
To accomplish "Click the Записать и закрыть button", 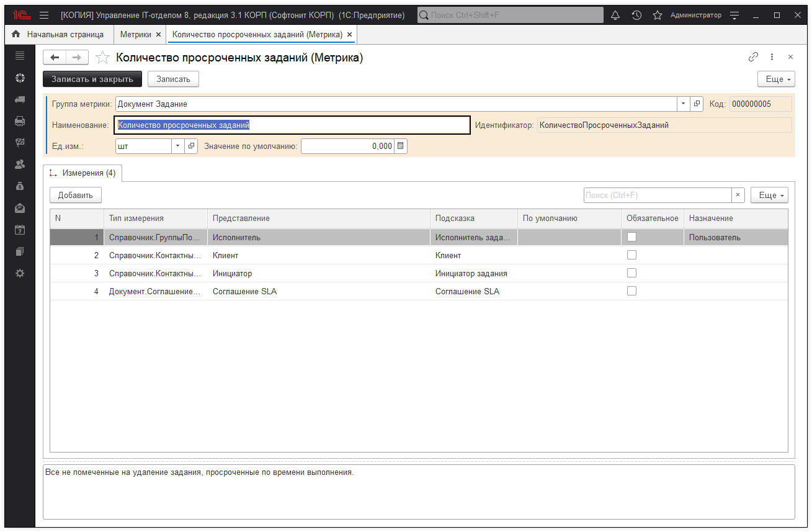I will click(x=92, y=79).
